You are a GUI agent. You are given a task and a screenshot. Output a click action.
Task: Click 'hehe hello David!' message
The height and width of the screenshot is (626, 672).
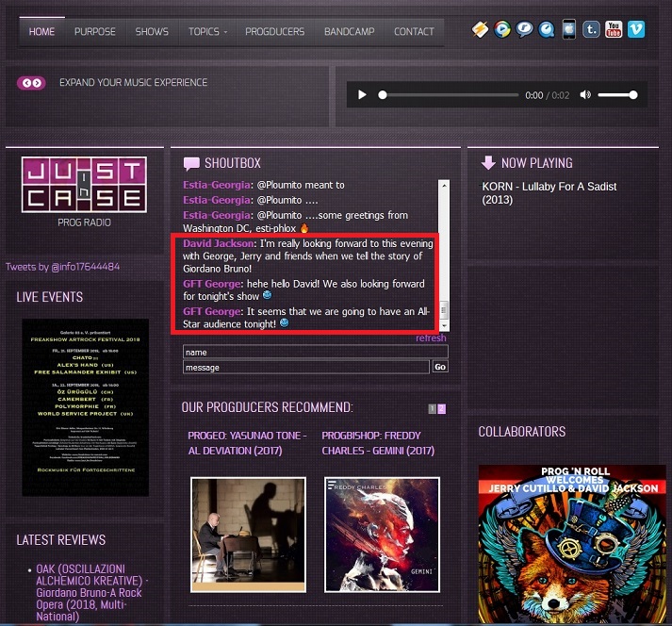coord(303,289)
